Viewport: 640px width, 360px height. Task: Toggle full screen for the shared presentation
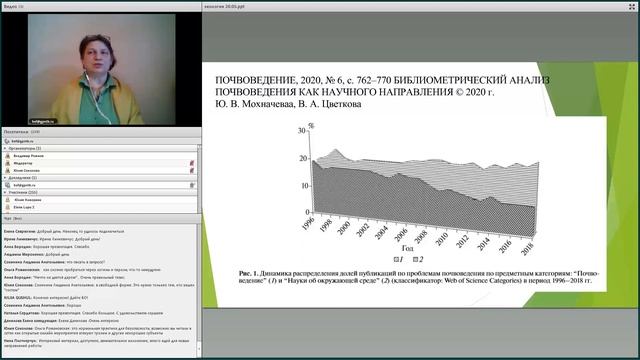pyautogui.click(x=632, y=7)
